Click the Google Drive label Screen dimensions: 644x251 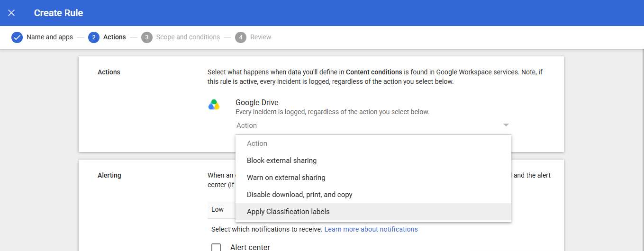[x=257, y=102]
